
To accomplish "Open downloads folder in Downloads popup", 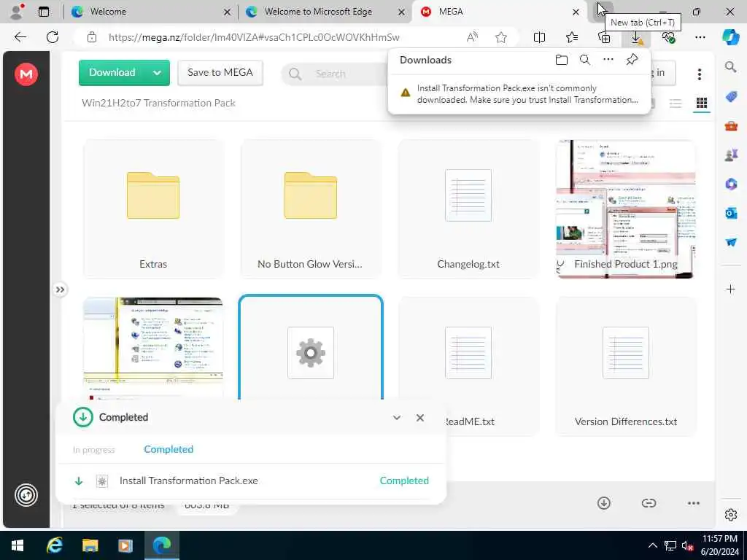I will coord(562,60).
